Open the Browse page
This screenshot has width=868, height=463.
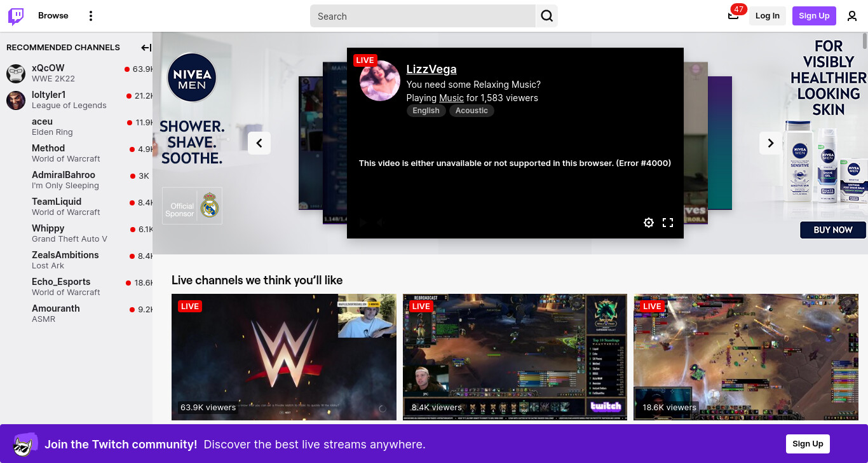point(53,16)
